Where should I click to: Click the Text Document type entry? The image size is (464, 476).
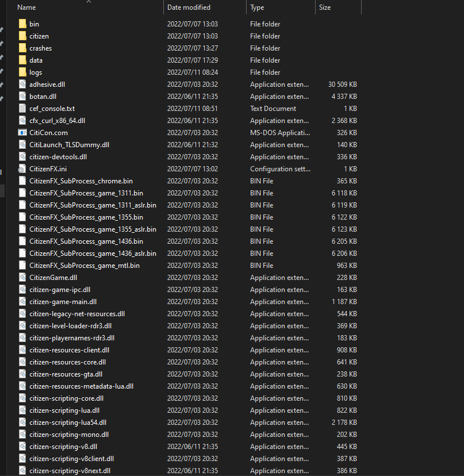click(x=273, y=109)
